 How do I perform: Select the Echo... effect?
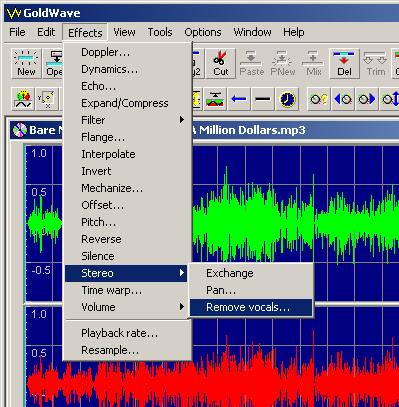pos(127,86)
